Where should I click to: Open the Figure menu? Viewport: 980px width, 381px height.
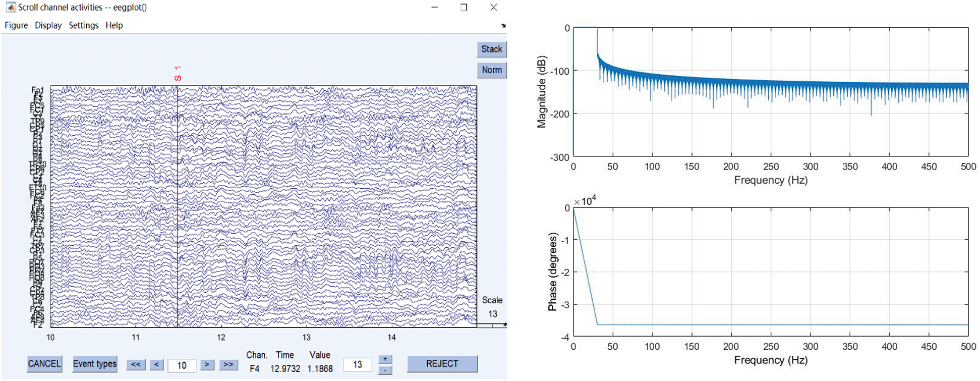click(x=16, y=25)
